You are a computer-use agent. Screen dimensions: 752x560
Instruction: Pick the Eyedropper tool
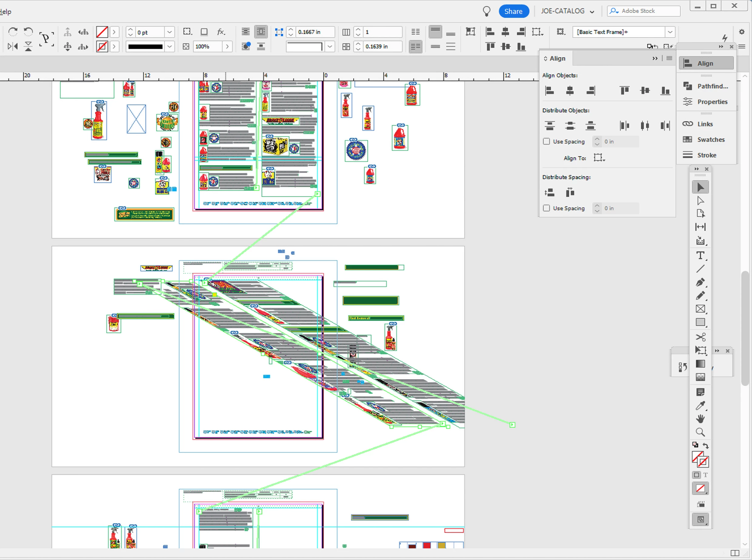pos(700,406)
